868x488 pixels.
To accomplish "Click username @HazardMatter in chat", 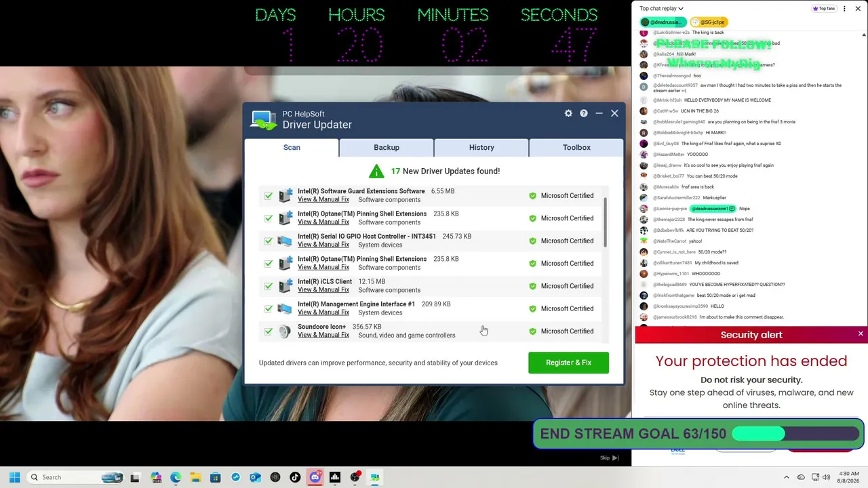I will 669,155.
